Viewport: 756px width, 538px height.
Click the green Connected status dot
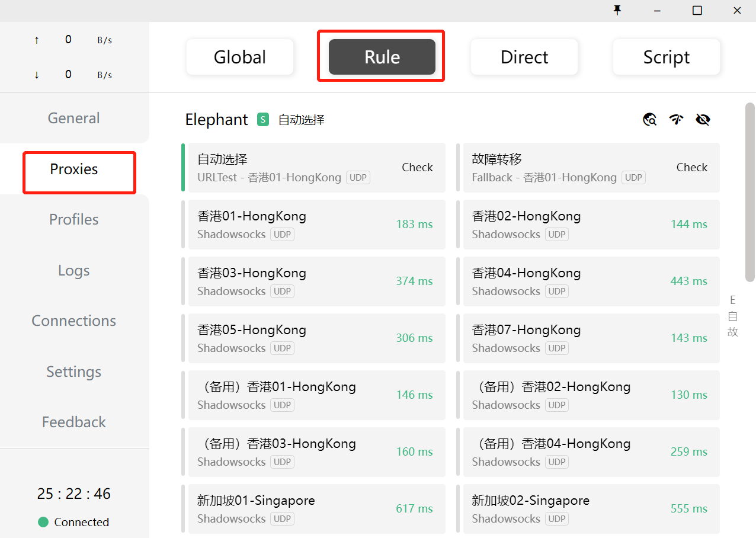pyautogui.click(x=43, y=522)
